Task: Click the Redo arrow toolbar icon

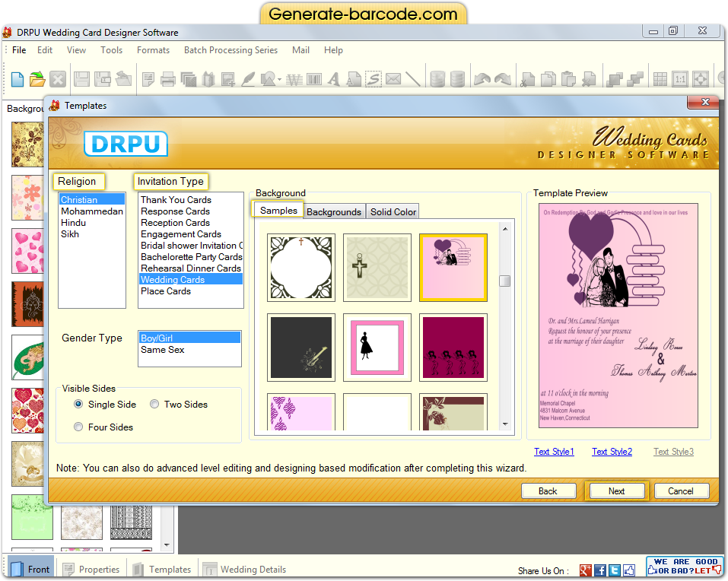Action: point(503,79)
